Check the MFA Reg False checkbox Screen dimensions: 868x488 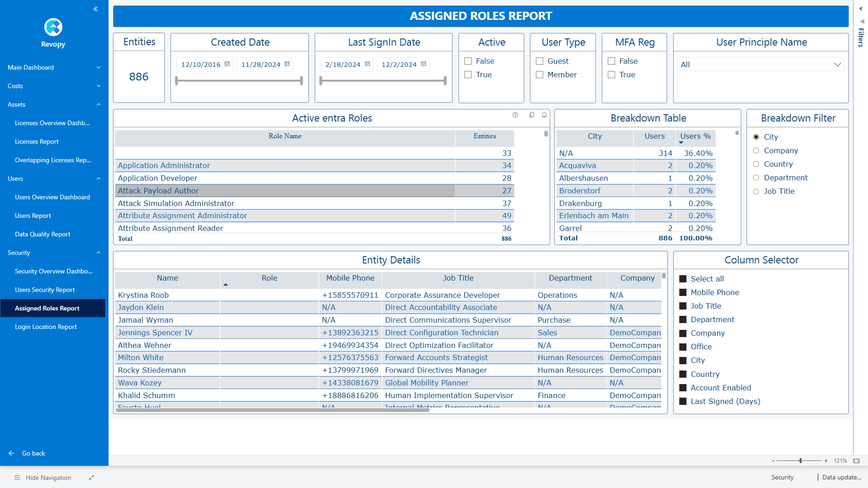tap(612, 61)
